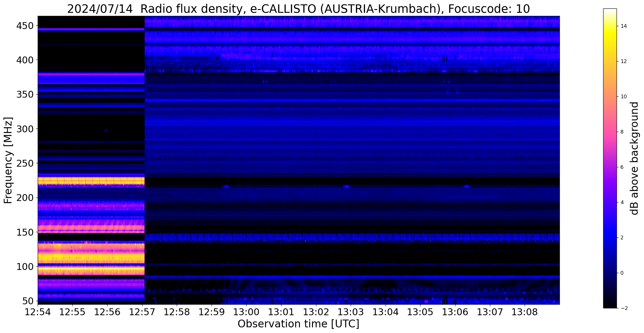The image size is (644, 333).
Task: Click the 150 frequency tick label
Action: click(24, 232)
